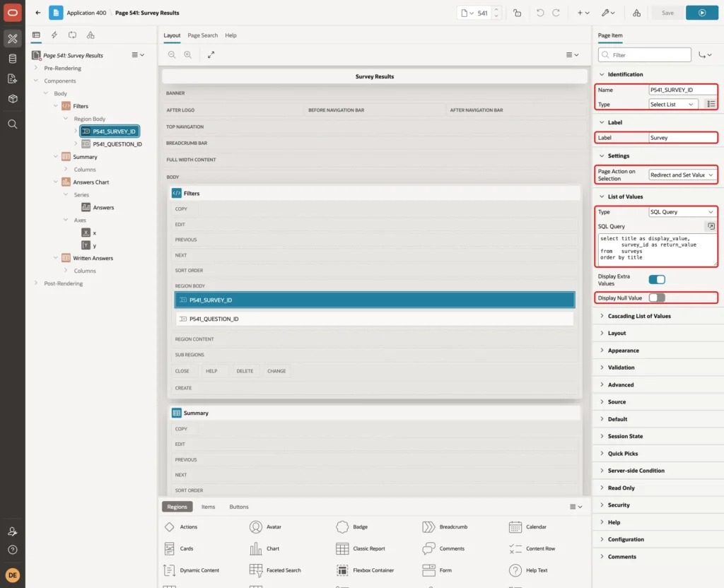Click the page lock icon in toolbar
This screenshot has width=724, height=588.
pos(517,13)
